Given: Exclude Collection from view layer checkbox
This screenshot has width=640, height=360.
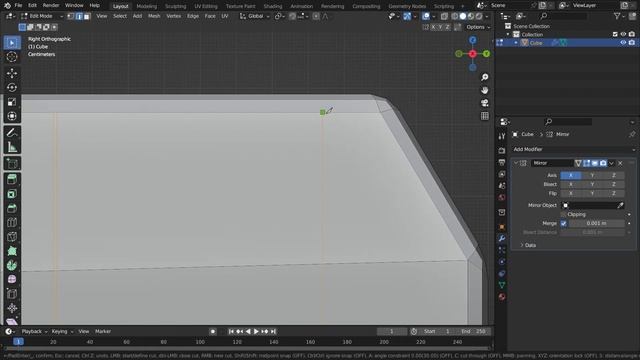Looking at the screenshot, I should tap(615, 34).
